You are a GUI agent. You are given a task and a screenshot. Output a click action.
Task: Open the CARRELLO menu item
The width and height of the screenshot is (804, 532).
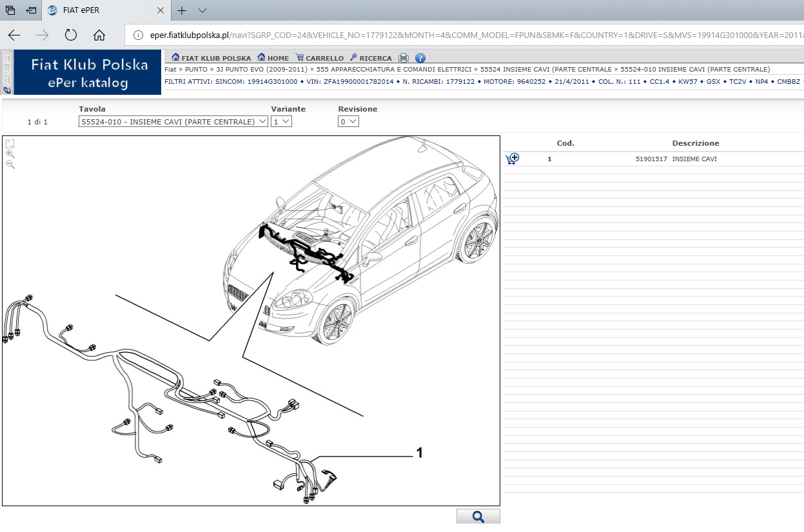tap(320, 58)
